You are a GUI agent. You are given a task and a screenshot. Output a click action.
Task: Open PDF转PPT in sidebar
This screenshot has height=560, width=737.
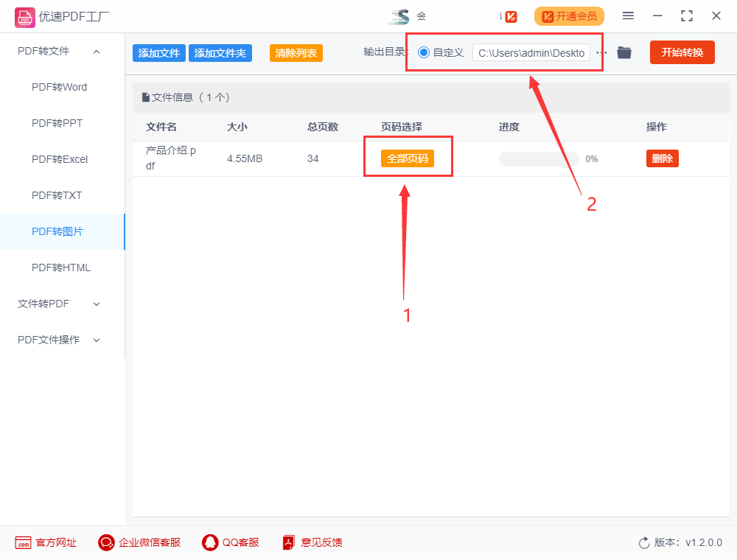(x=57, y=124)
